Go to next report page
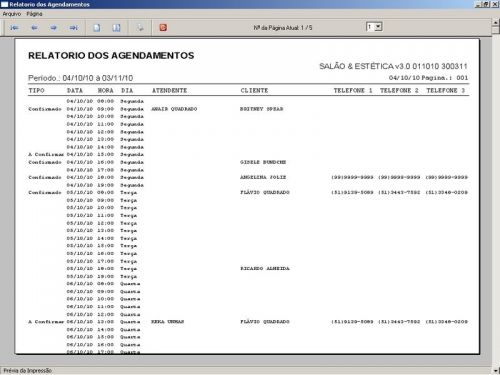The image size is (500, 375). pyautogui.click(x=54, y=28)
